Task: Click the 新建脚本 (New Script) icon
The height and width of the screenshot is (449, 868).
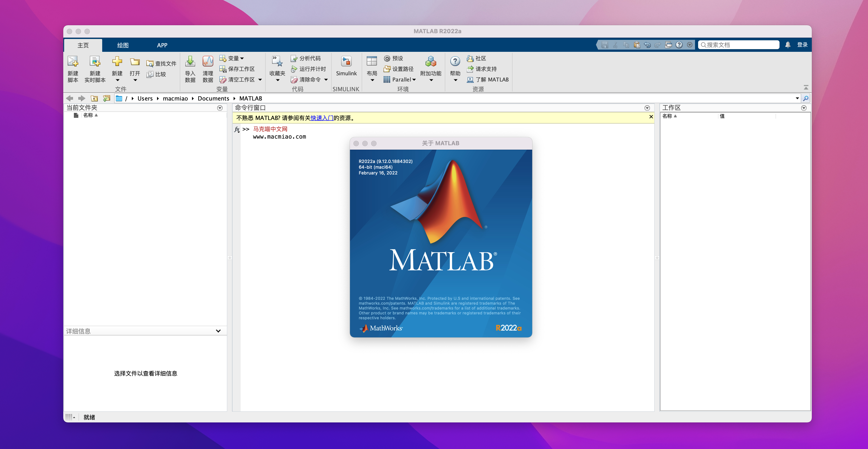Action: 73,62
